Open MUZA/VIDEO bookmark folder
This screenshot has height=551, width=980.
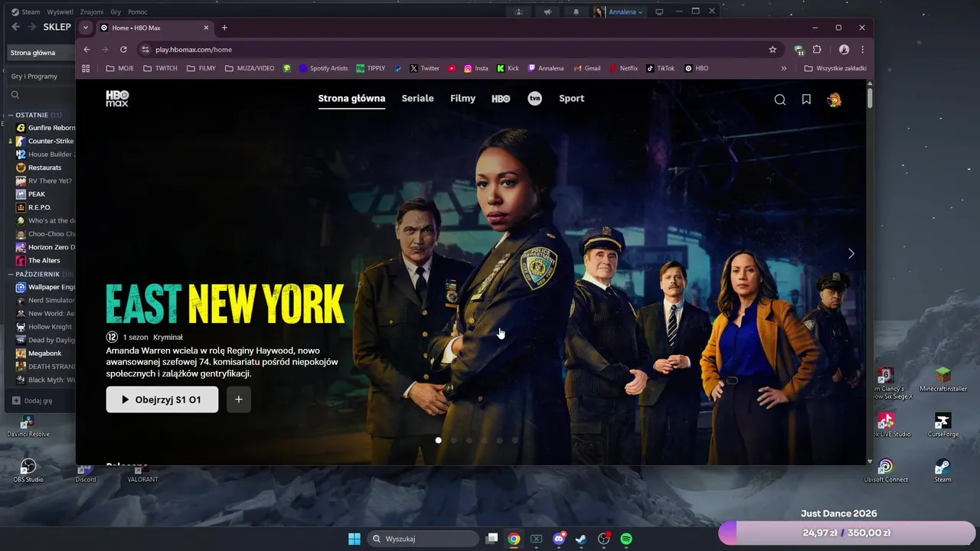[x=250, y=68]
